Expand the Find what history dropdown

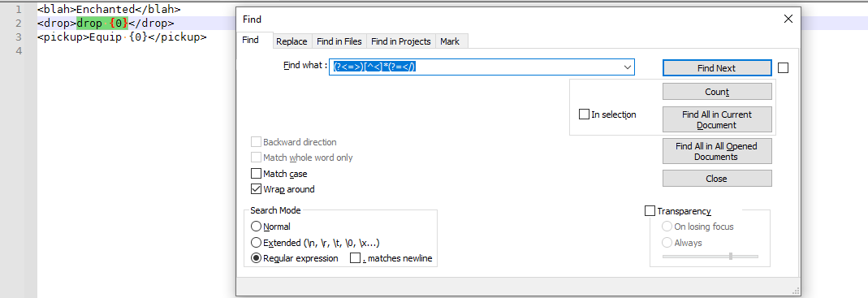click(628, 67)
